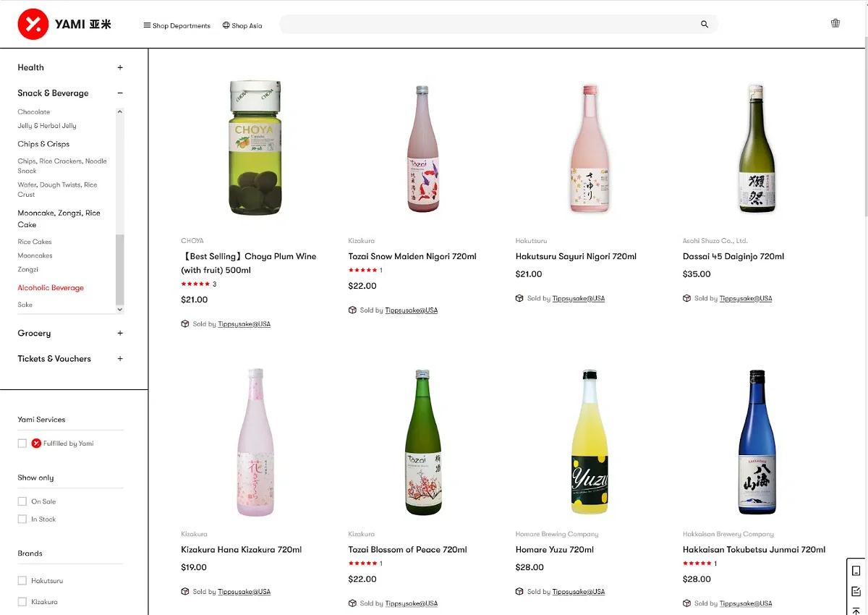Click the Yami red logo icon
Viewport: 868px width, 615px height.
click(33, 25)
